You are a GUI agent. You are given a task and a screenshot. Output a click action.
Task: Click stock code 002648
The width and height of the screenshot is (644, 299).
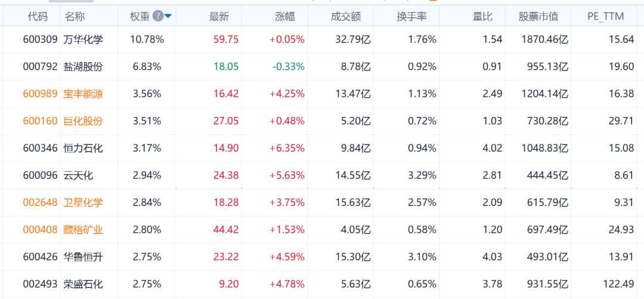point(41,202)
